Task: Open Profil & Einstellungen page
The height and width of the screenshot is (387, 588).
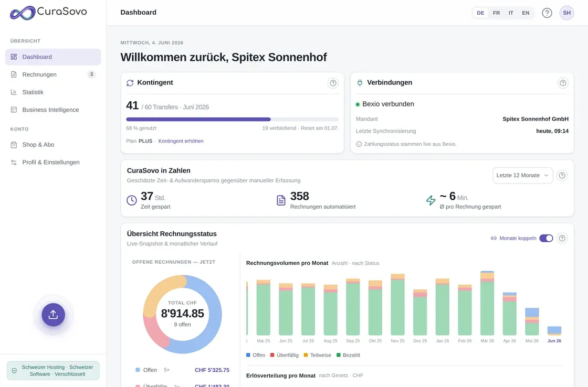Action: pyautogui.click(x=53, y=162)
